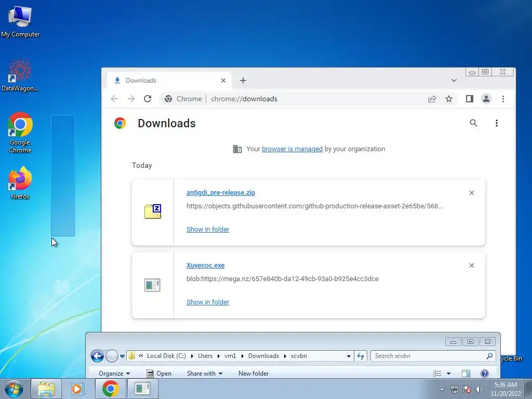Remove Xuyecoc.exe from downloads list
532x399 pixels.
coord(472,265)
